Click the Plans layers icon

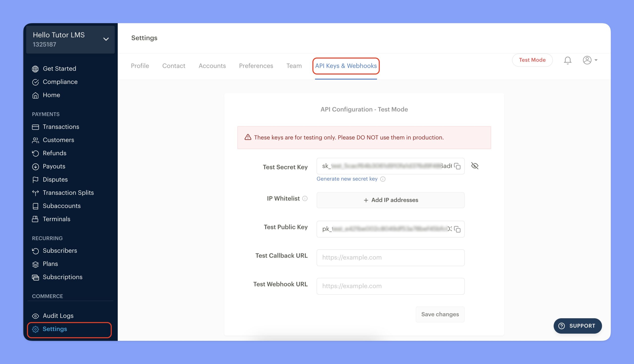point(35,264)
